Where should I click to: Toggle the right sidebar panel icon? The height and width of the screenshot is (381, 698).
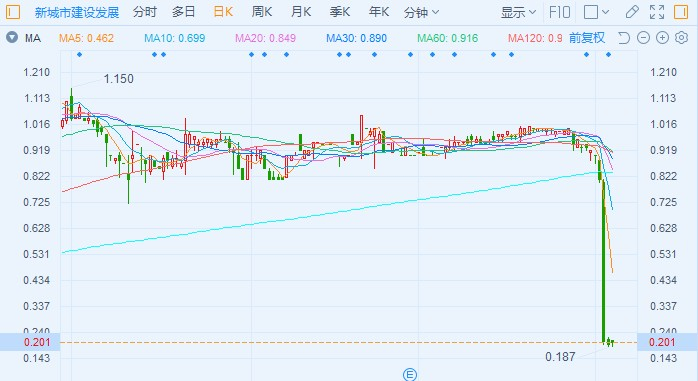tap(681, 12)
